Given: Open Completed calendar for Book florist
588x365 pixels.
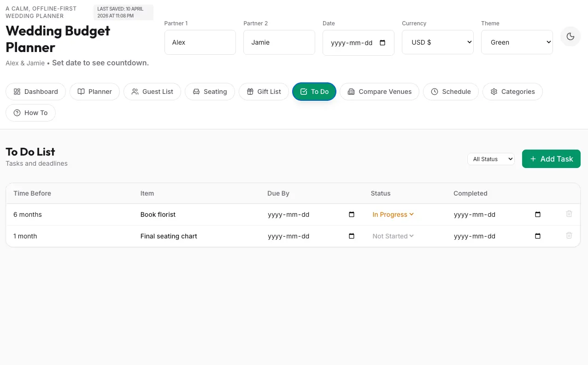Looking at the screenshot, I should click(x=537, y=214).
